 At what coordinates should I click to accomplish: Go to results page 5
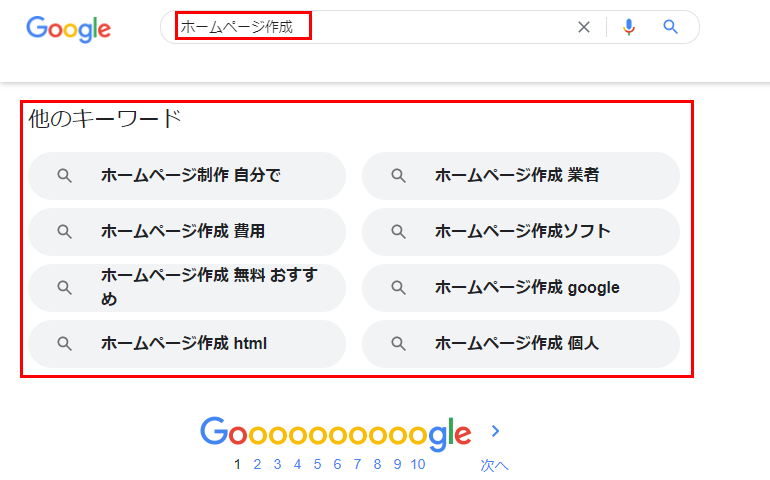click(317, 464)
